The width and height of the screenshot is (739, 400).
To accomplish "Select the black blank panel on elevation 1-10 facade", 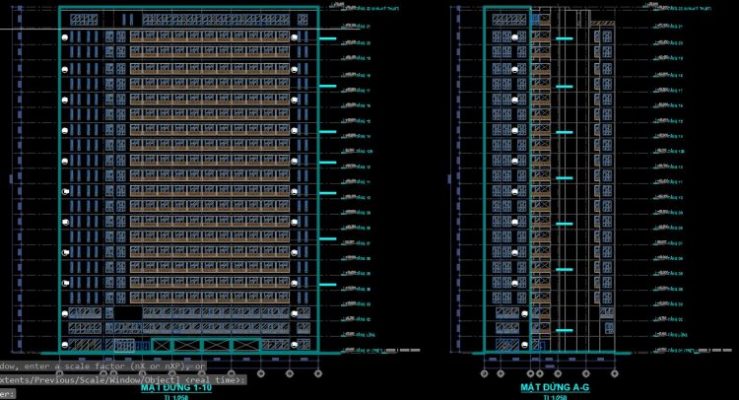I will pos(127,313).
